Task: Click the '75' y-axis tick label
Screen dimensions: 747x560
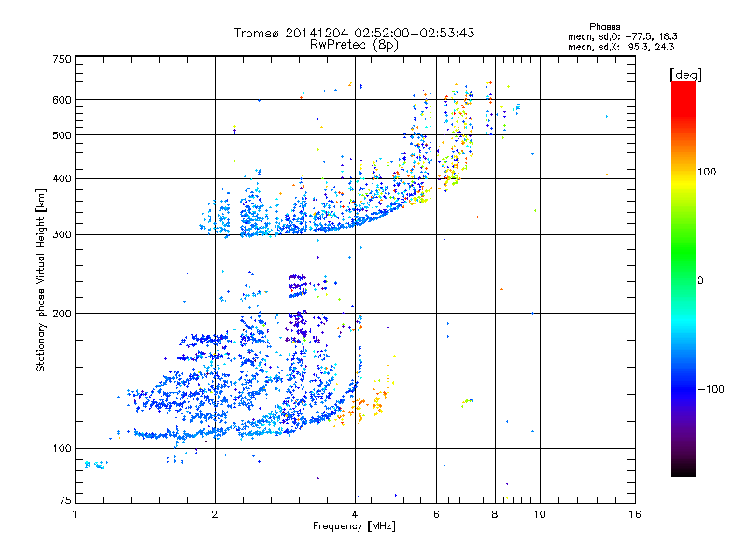Action: click(x=65, y=500)
